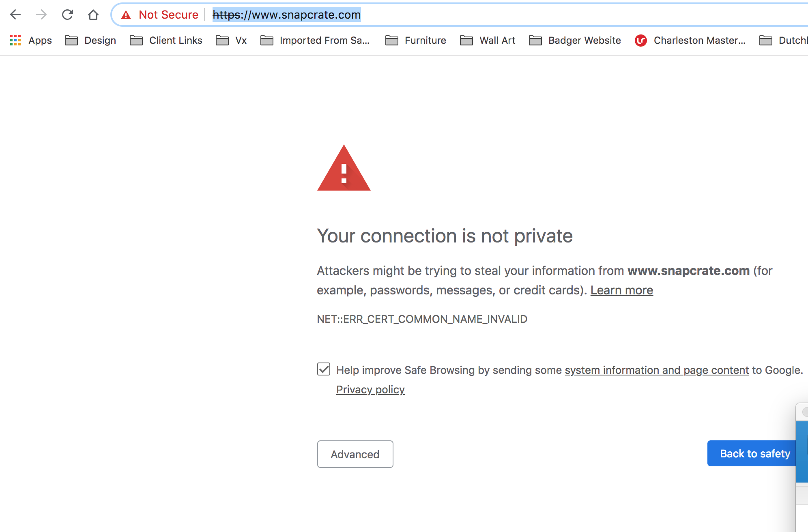
Task: Expand the Client Links bookmark folder
Action: coord(166,40)
